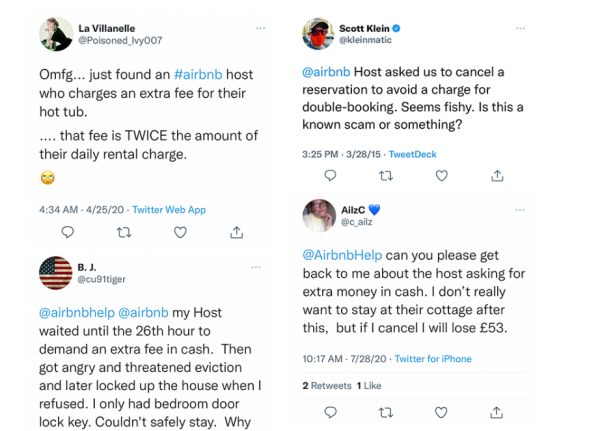Reply to La Villanelle's hot tub tweet

click(68, 232)
